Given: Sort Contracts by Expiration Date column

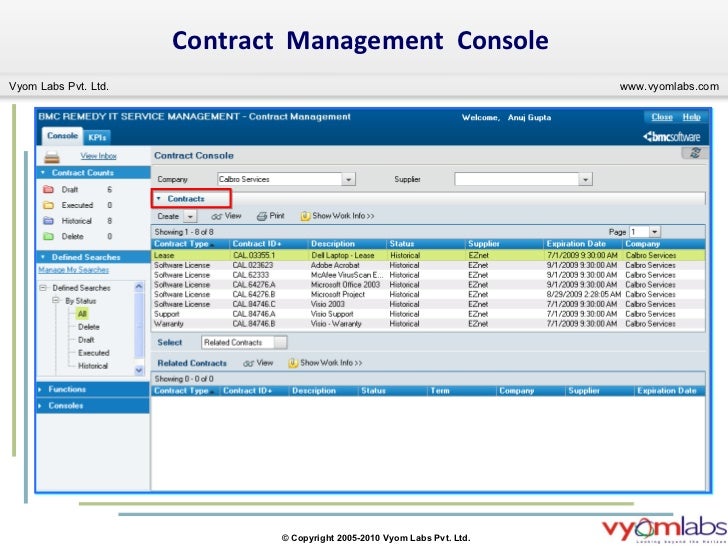Looking at the screenshot, I should [582, 244].
